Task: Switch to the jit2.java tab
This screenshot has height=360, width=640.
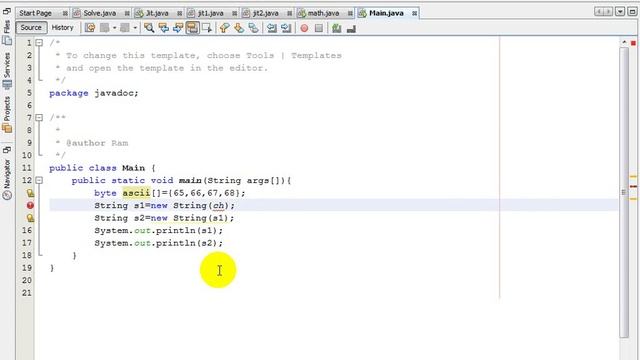Action: tap(266, 13)
